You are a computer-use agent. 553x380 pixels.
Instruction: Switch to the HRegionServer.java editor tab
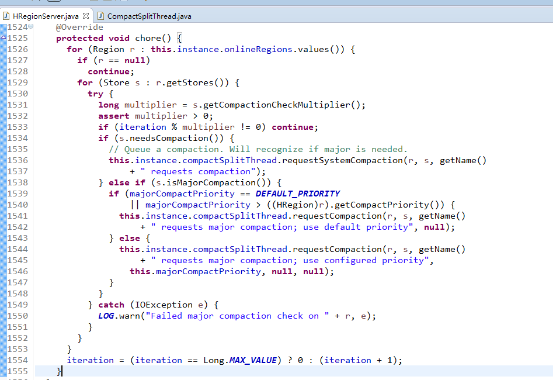point(45,16)
